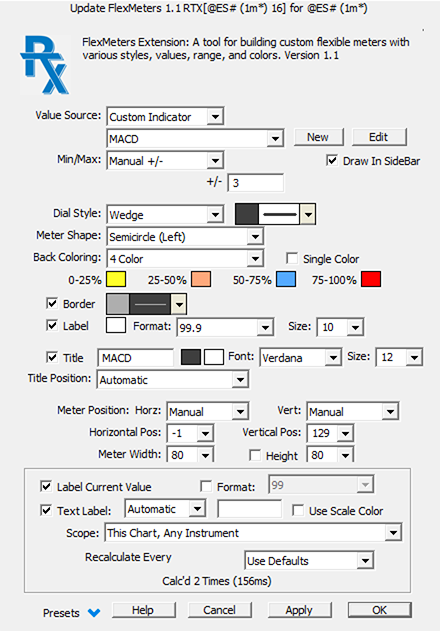Enable Use Scale Color checkbox
The image size is (440, 631).
pyautogui.click(x=298, y=510)
